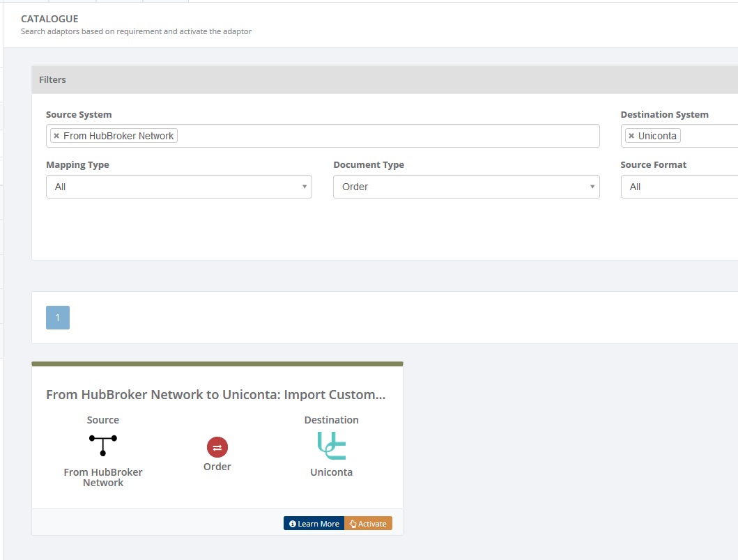
Task: Click the From HubBroker Network label under Source
Action: pyautogui.click(x=103, y=477)
